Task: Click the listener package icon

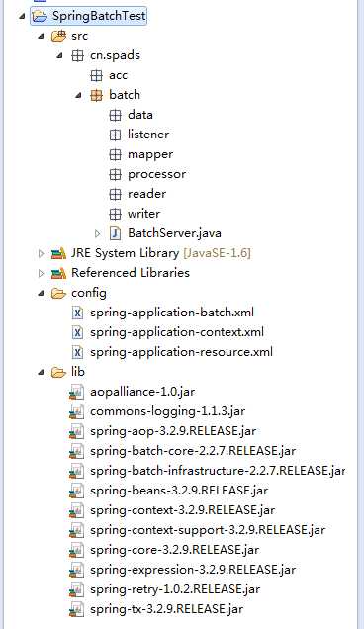Action: tap(115, 135)
